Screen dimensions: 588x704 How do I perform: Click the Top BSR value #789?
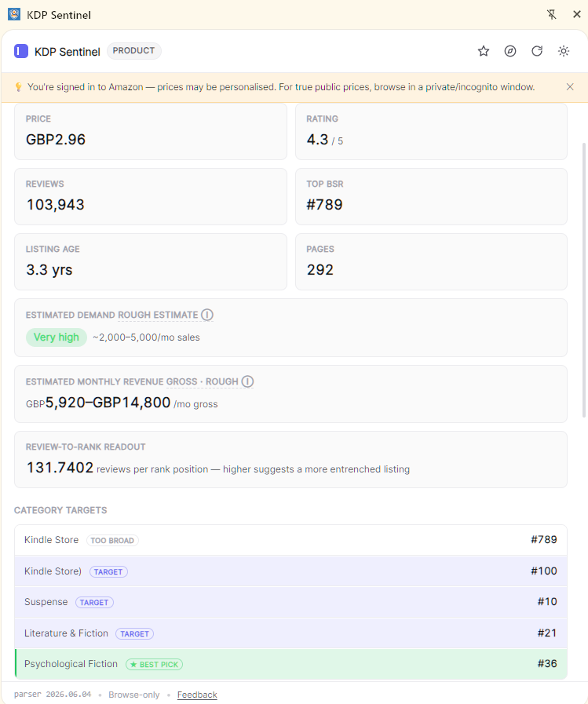[324, 205]
